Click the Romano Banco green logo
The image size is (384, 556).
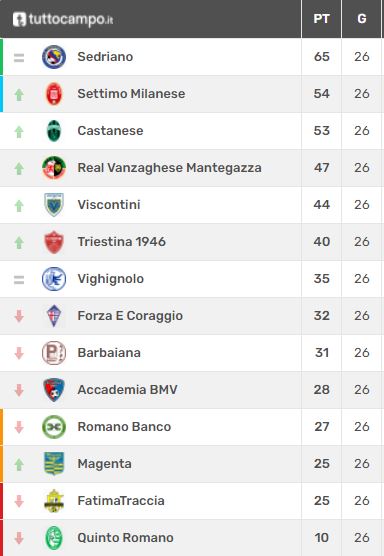(54, 427)
